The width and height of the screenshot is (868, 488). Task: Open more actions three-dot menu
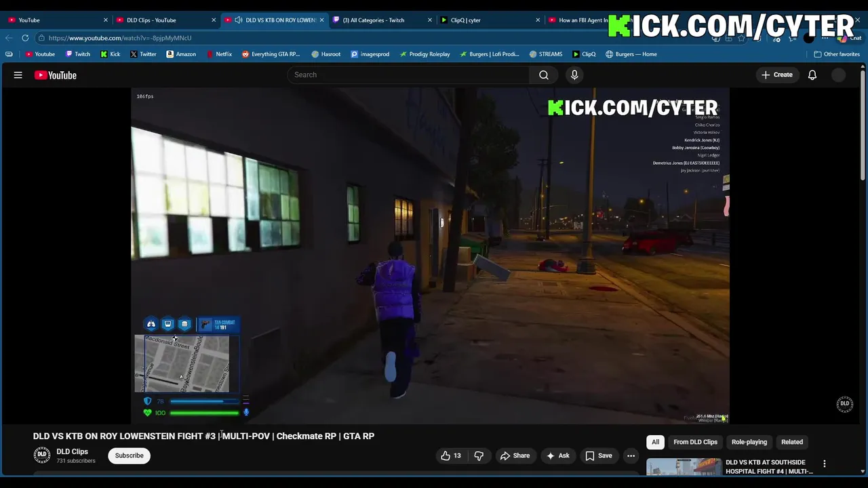631,455
